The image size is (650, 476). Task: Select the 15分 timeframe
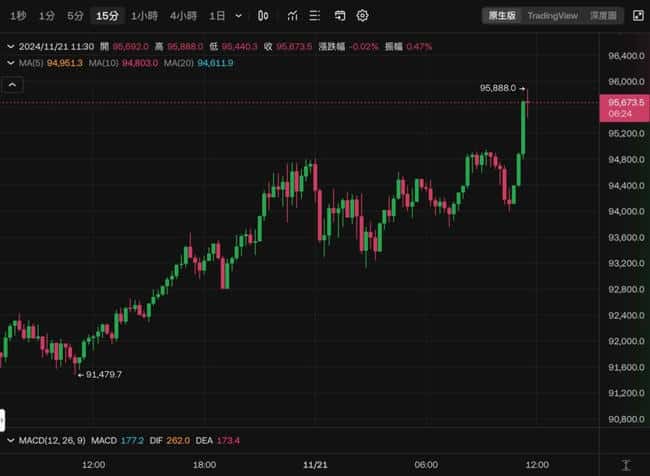point(107,16)
